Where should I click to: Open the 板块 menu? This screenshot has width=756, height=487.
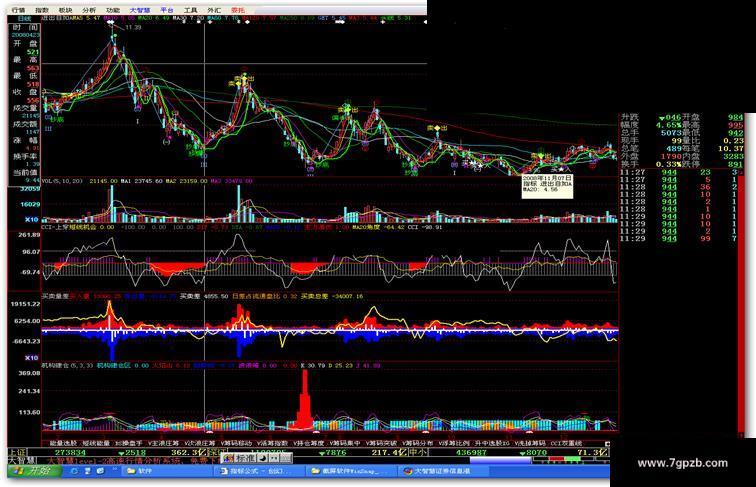point(66,10)
